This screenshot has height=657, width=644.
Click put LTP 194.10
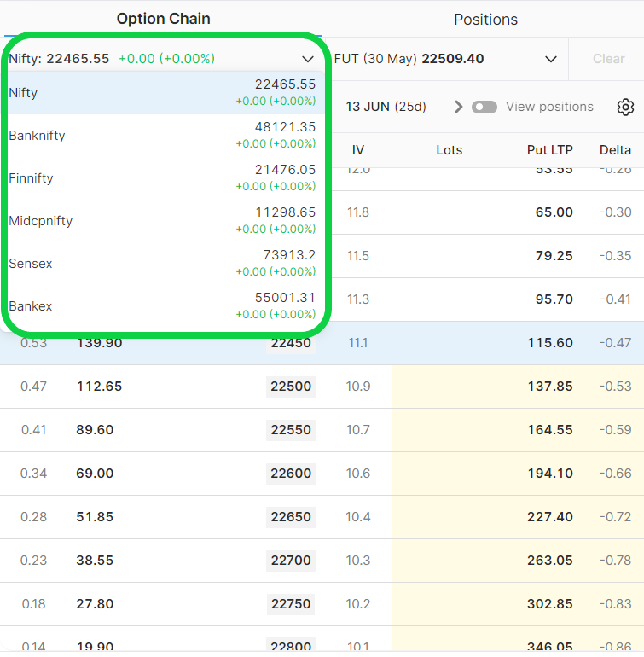click(x=550, y=474)
